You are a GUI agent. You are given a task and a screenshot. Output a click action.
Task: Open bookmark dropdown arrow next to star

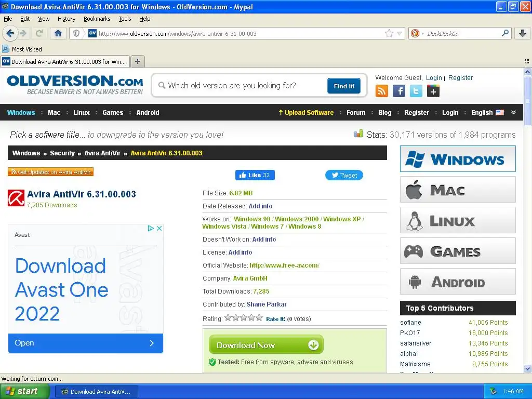click(x=400, y=33)
